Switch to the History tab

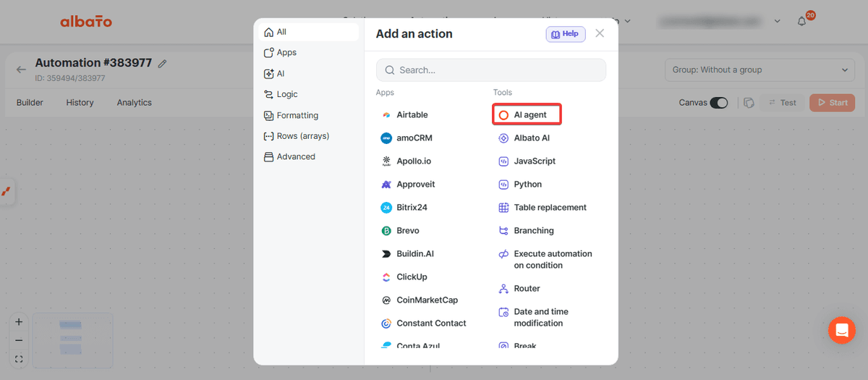click(x=80, y=103)
